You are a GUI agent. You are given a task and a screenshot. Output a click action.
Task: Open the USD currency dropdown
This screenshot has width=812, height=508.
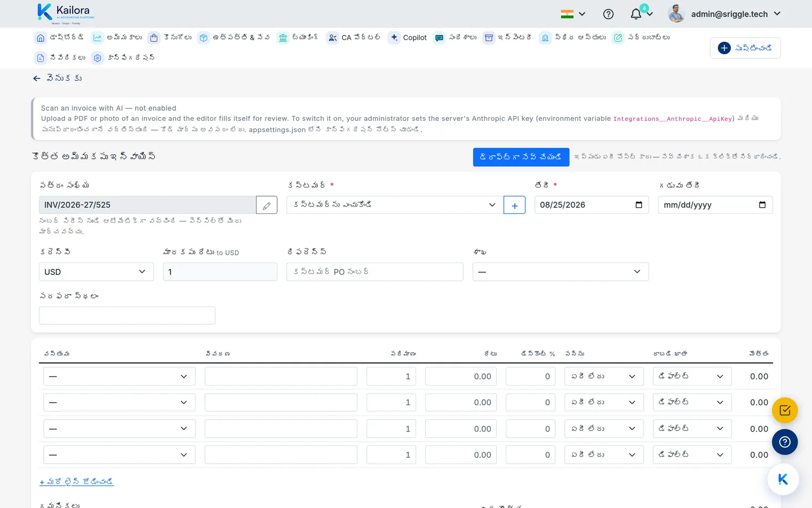96,272
